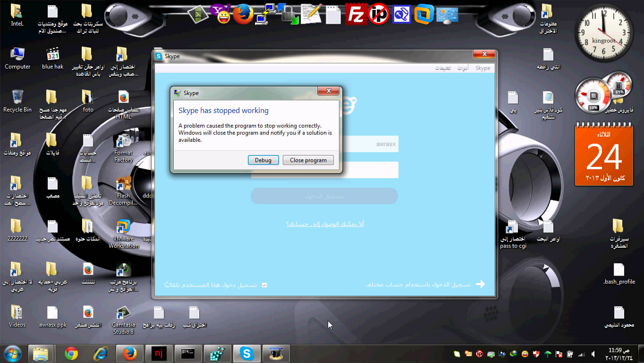Viewport: 644px width, 363px height.
Task: Click the Debug button in error dialog
Action: tap(263, 160)
